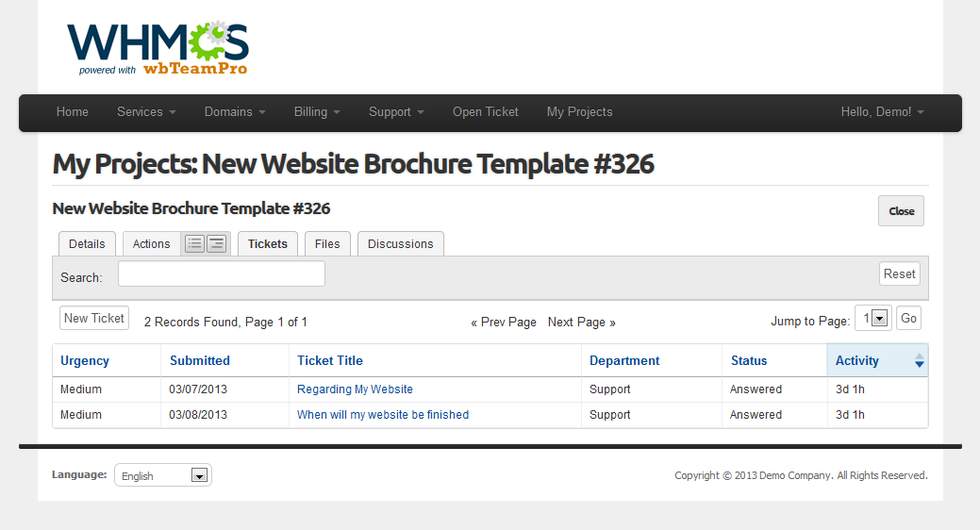This screenshot has height=530, width=980.
Task: Click the indented tree view icon beside Actions
Action: 217,244
